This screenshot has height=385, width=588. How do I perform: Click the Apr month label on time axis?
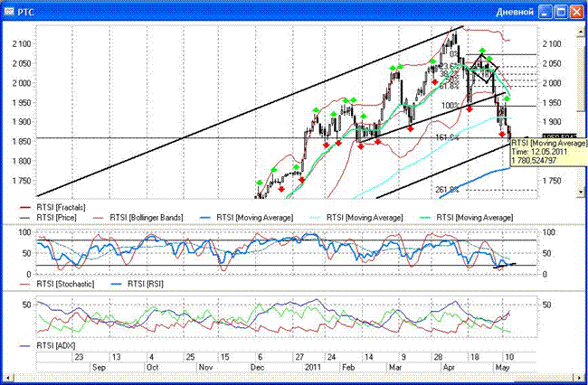point(449,367)
